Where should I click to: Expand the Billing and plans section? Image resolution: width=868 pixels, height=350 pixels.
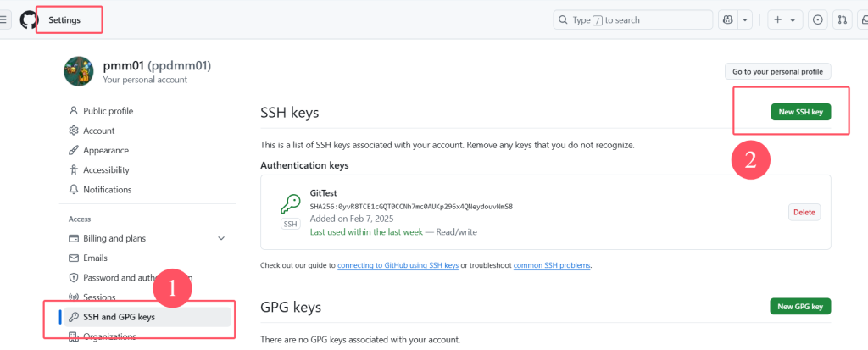point(221,238)
